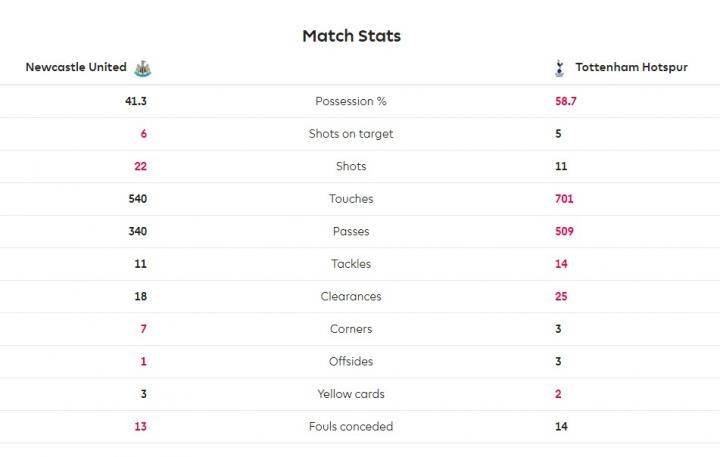Click Newcastle's 41.3 possession value
Screen dimensions: 720x457
[x=136, y=101]
